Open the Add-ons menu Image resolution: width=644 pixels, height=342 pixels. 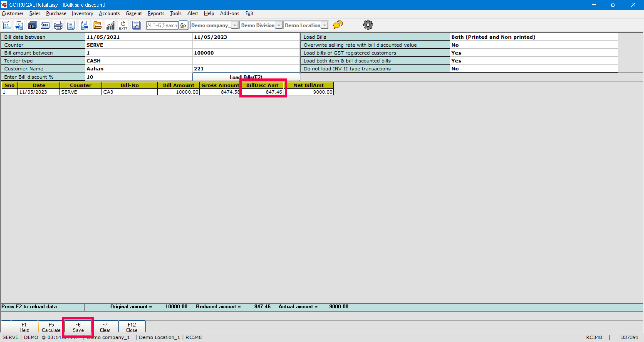[x=230, y=13]
